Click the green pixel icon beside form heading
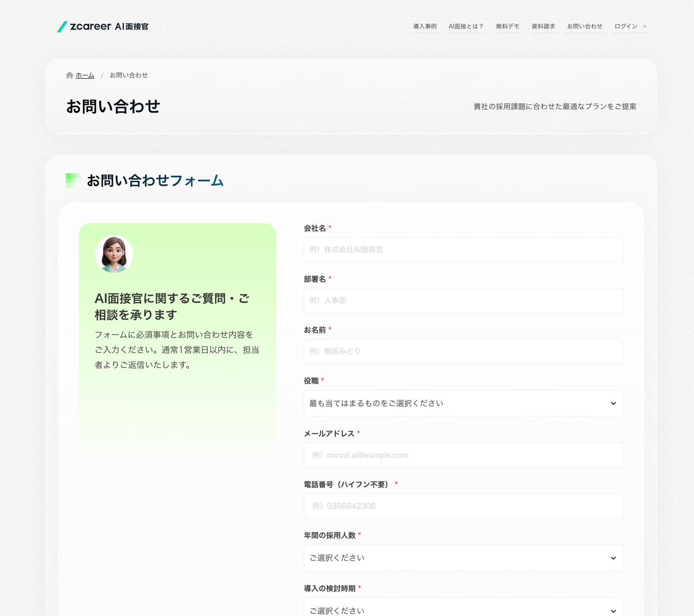This screenshot has width=694, height=616. pos(73,180)
